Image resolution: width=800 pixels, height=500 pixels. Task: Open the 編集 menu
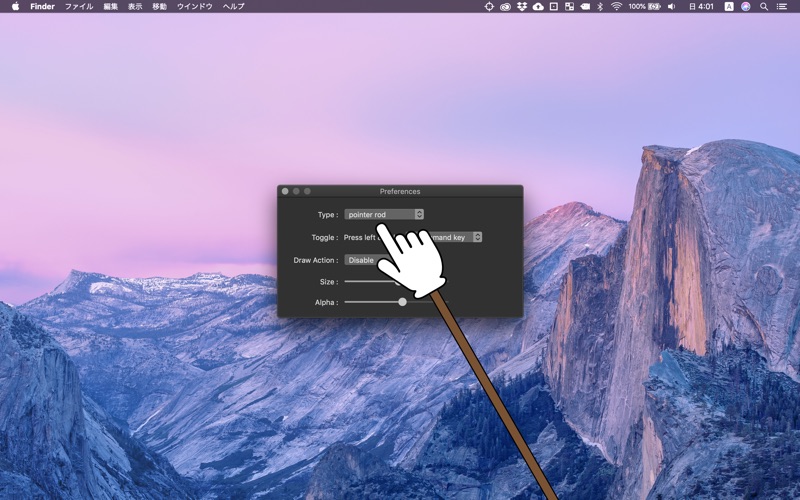pyautogui.click(x=111, y=6)
